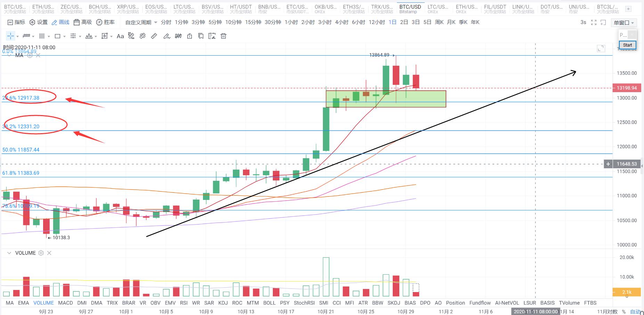Viewport: 644px width, 315px height.
Task: Activate the freehand pencil drawing tool
Action: point(167,36)
